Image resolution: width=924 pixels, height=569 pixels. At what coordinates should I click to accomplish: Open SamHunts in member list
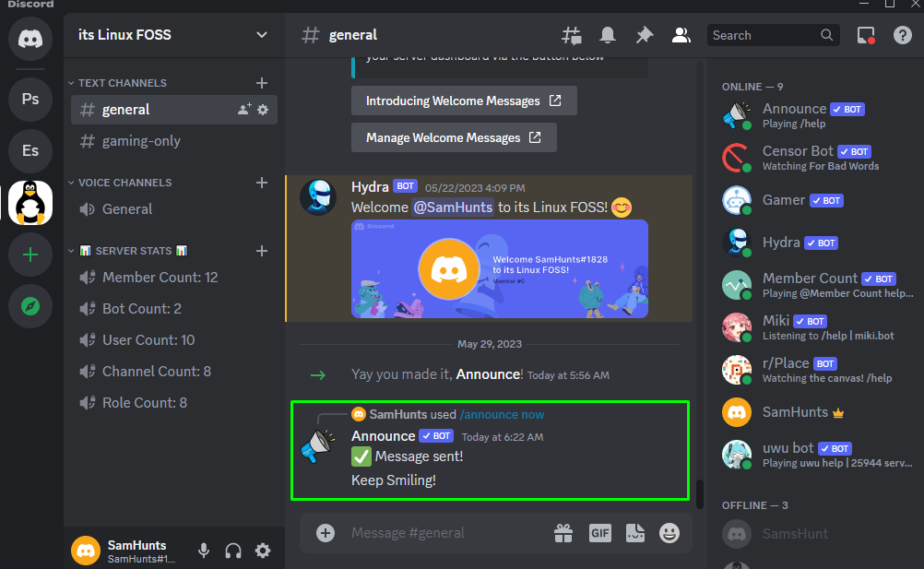click(x=818, y=412)
